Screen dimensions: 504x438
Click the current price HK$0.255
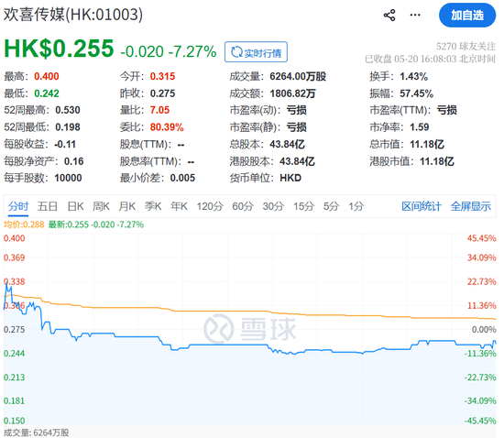click(59, 49)
